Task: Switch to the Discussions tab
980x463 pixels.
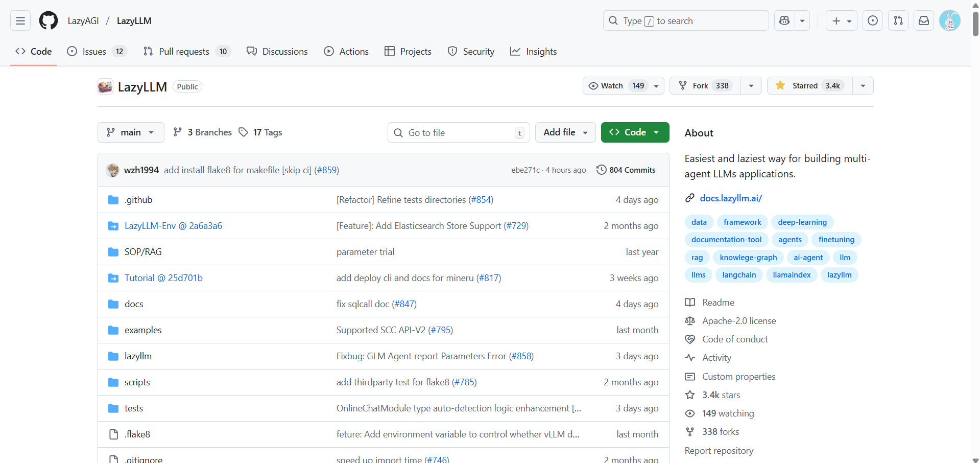Action: (277, 52)
